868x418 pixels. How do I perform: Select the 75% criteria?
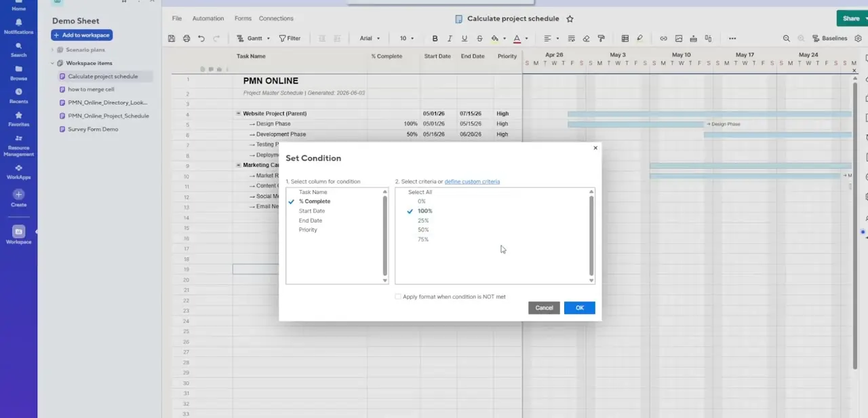pos(423,240)
